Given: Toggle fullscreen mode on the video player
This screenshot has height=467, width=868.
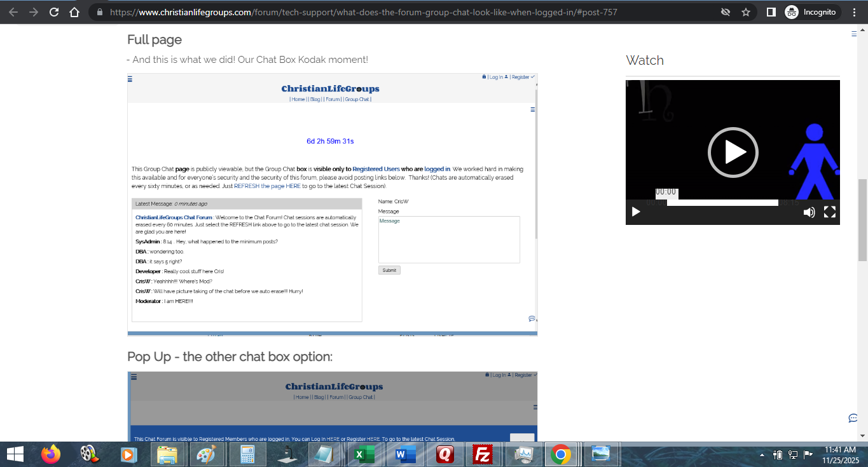Looking at the screenshot, I should point(830,212).
